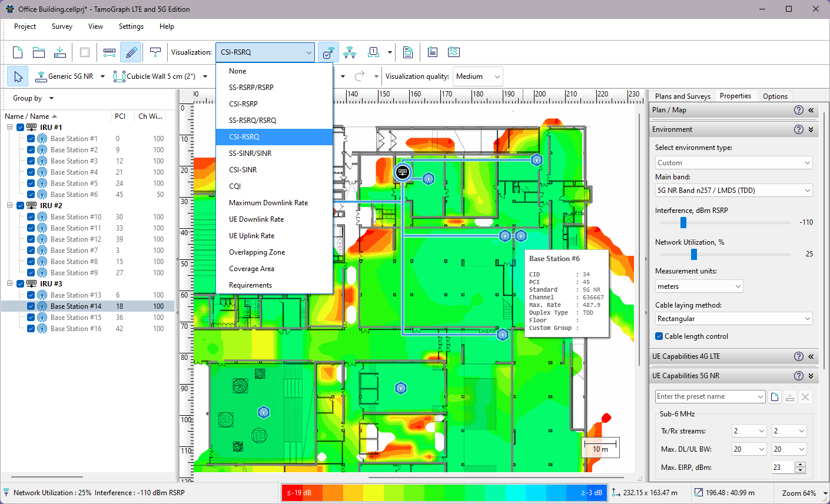Image resolution: width=830 pixels, height=504 pixels.
Task: Click the delete preset X icon
Action: [x=805, y=396]
